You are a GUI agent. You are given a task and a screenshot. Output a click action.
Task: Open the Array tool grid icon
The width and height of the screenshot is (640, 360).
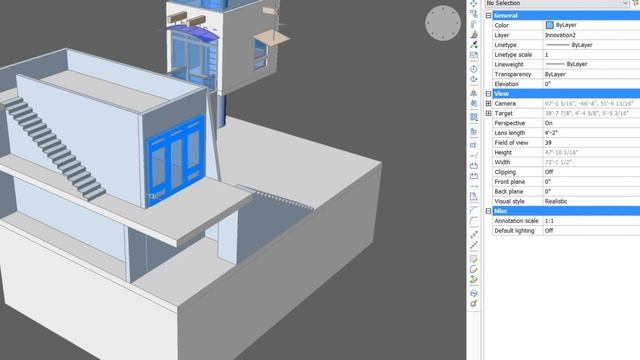click(x=473, y=117)
